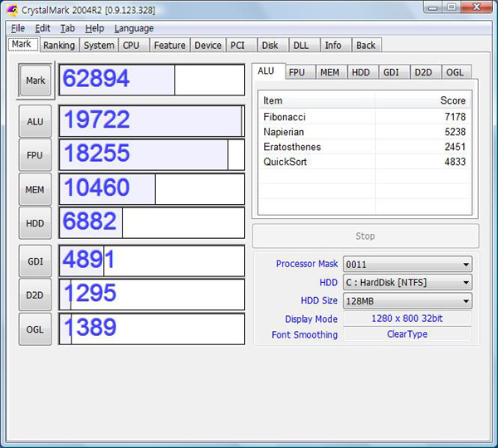Click the GDI score bar 4891
This screenshot has width=498, height=448.
click(152, 261)
